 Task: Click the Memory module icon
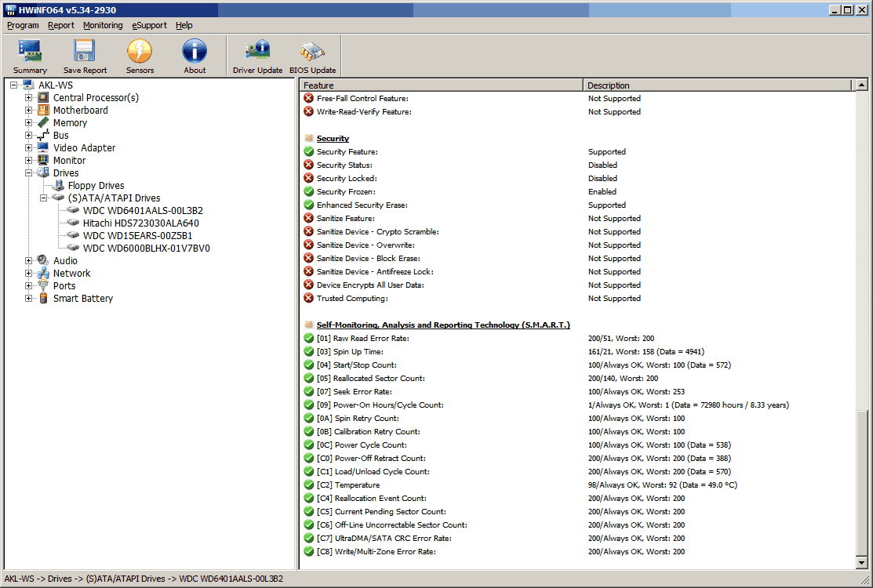43,122
